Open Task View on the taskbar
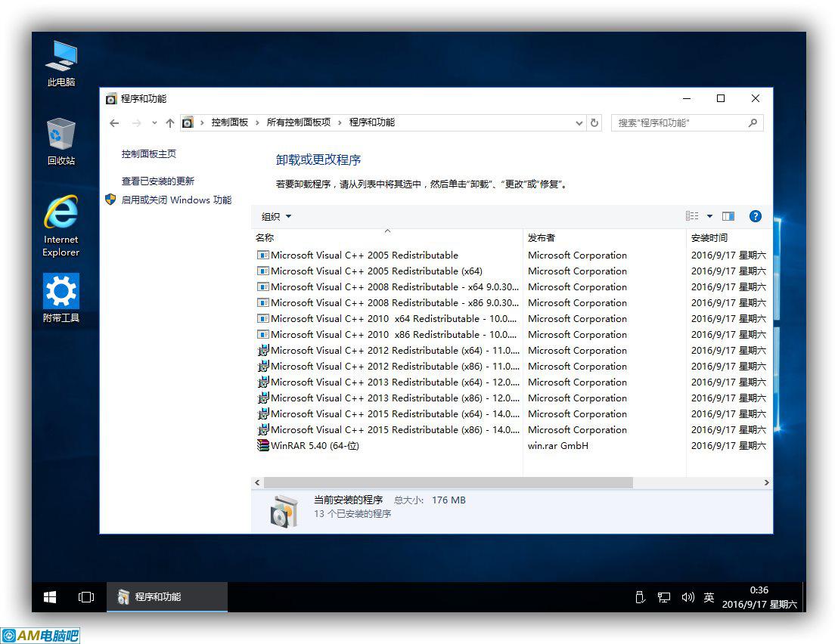Image resolution: width=838 pixels, height=644 pixels. point(86,597)
